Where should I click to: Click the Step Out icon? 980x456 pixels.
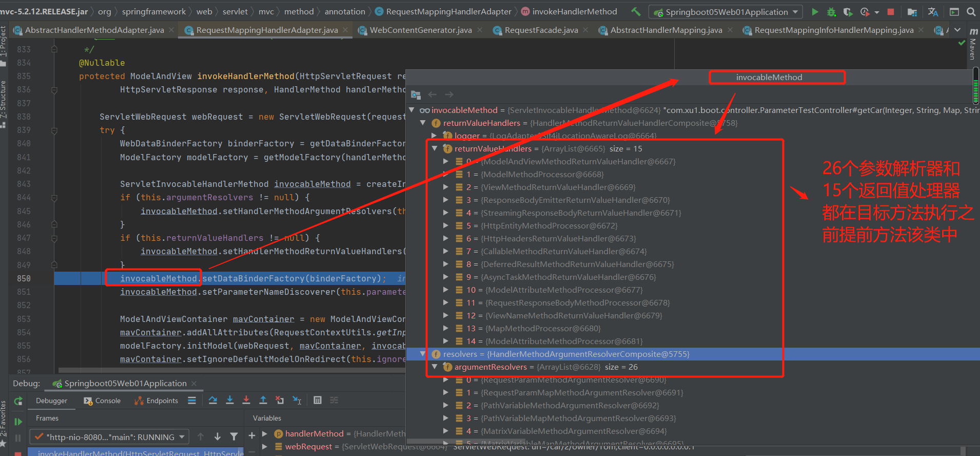point(263,400)
